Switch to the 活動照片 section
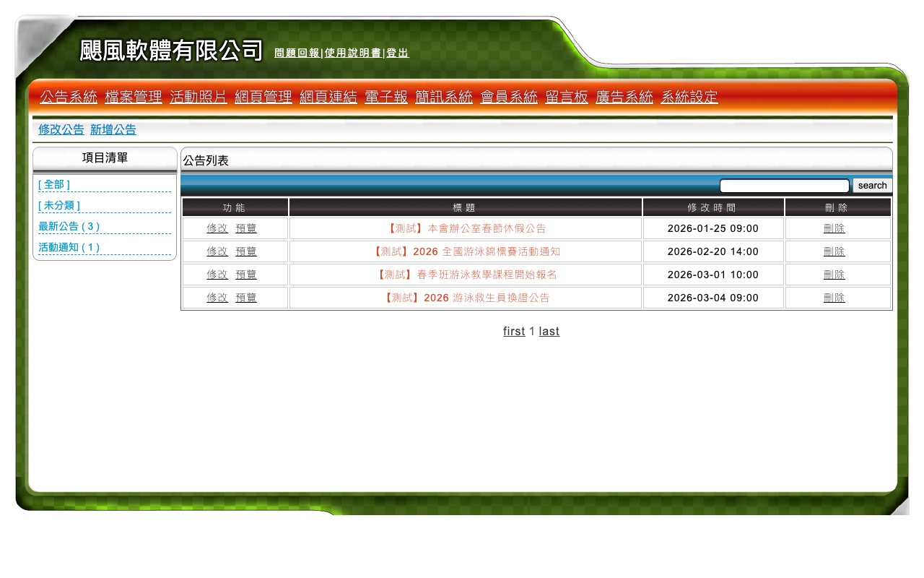 click(199, 97)
